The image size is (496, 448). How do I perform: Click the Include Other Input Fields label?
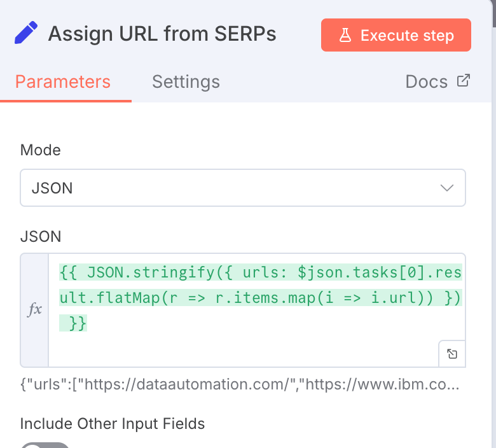pos(113,423)
